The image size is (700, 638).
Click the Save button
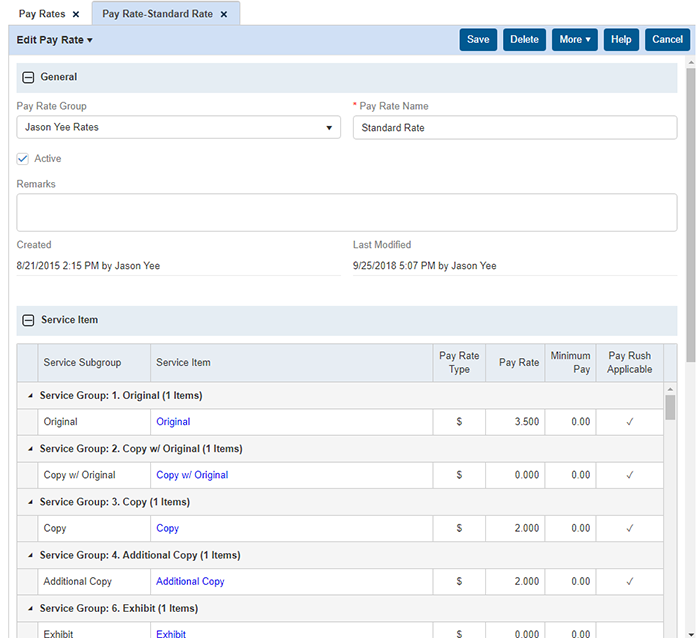tap(478, 40)
